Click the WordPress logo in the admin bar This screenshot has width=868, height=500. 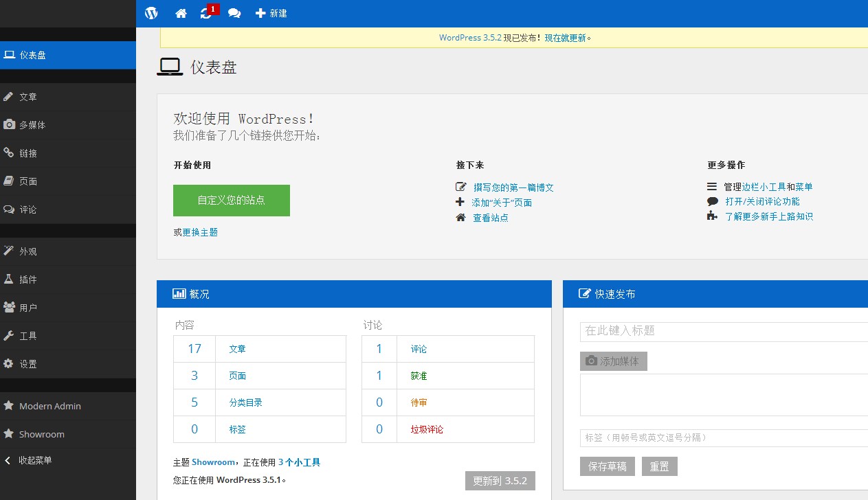tap(151, 13)
